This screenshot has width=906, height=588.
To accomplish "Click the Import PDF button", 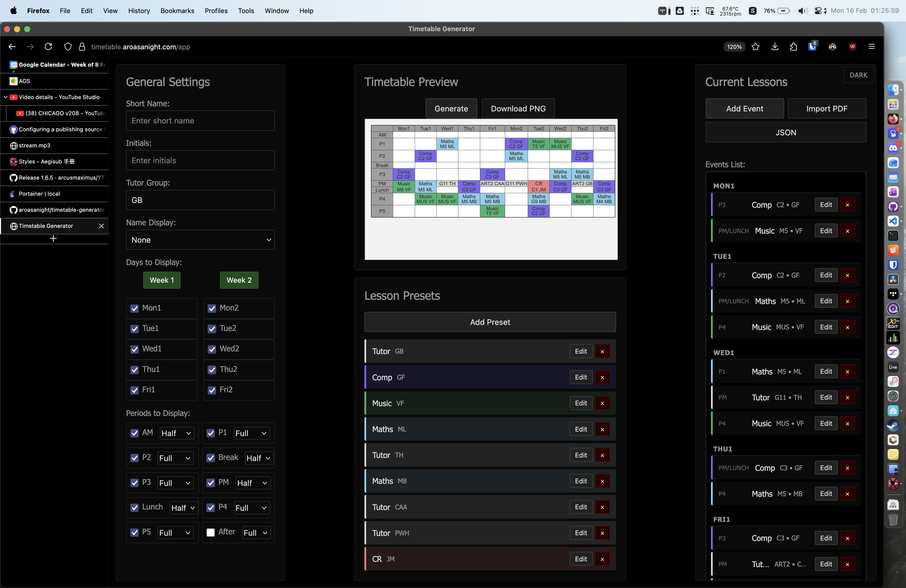I will [x=827, y=109].
